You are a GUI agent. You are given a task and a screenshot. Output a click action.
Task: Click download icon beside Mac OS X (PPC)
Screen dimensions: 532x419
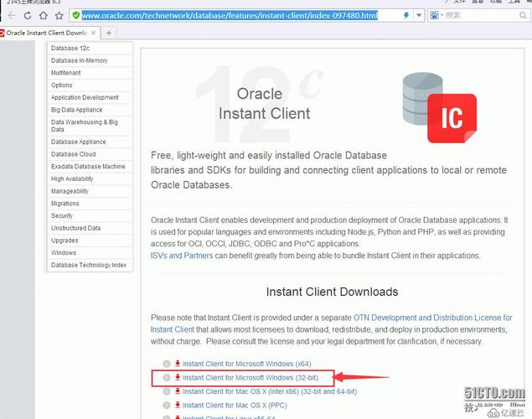pyautogui.click(x=177, y=405)
